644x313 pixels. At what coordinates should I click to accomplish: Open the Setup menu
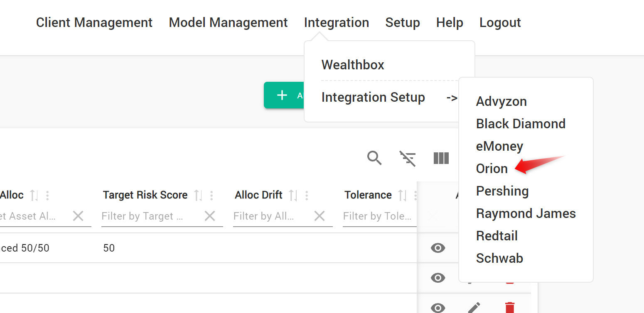(403, 22)
